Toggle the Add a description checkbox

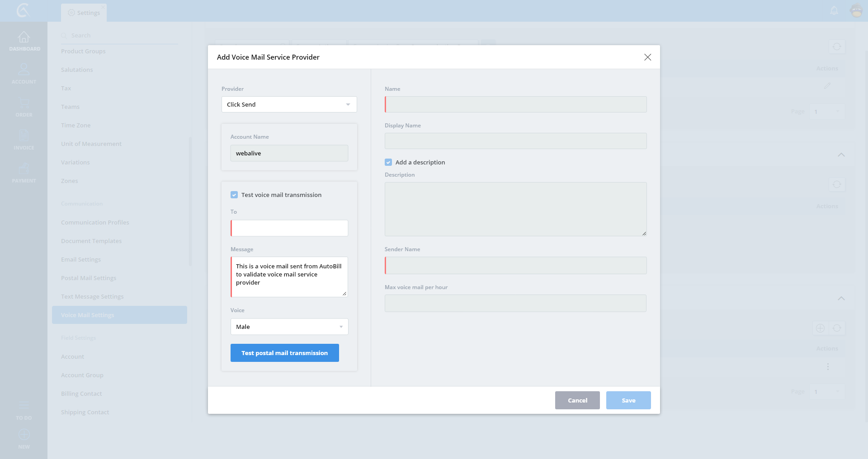pos(388,163)
